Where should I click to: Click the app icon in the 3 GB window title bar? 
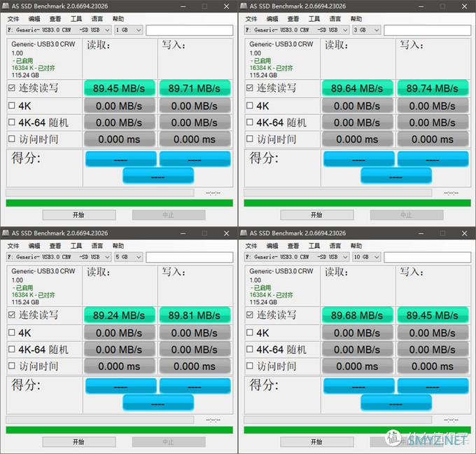coord(244,6)
